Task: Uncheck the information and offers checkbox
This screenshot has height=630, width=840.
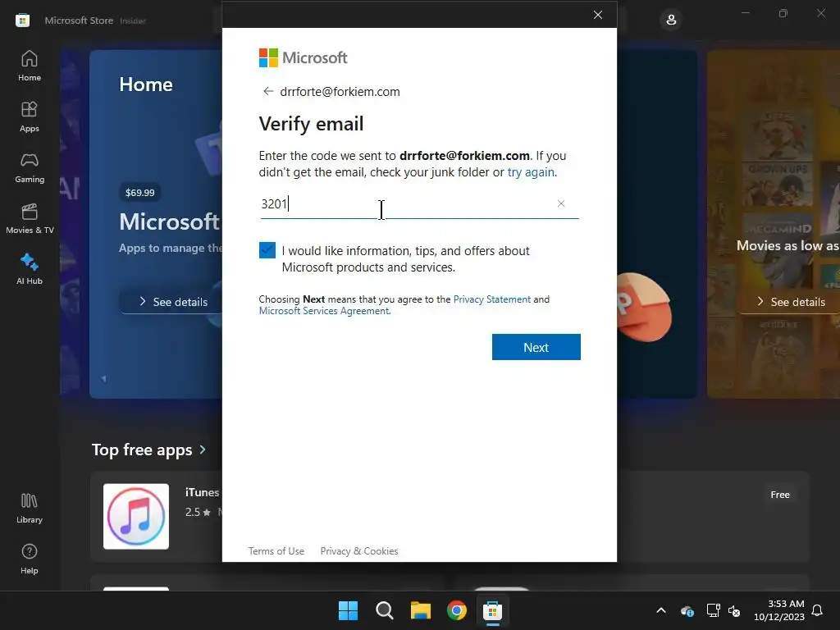Action: [x=267, y=250]
